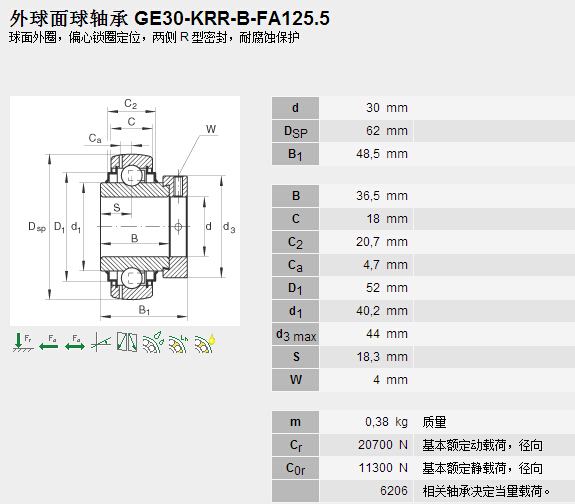Click the C2 dimension label in the drawing
This screenshot has width=575, height=504.
pos(131,103)
